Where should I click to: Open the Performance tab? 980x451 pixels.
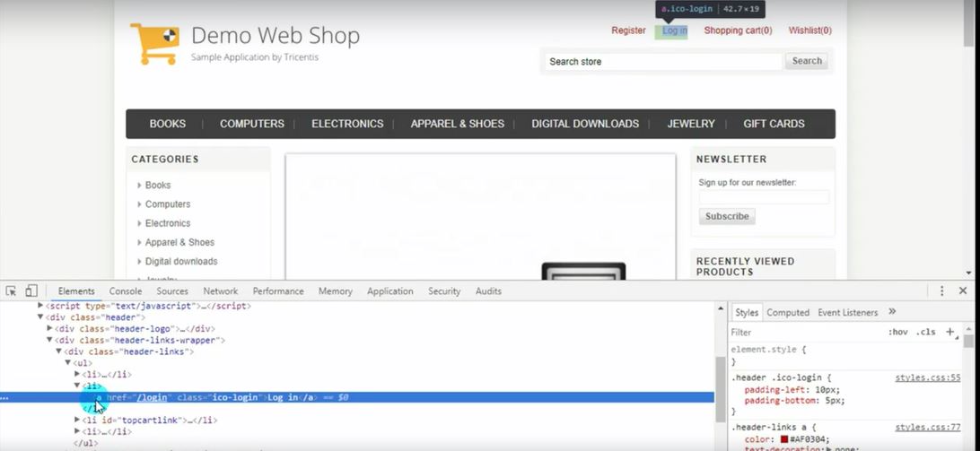click(278, 291)
